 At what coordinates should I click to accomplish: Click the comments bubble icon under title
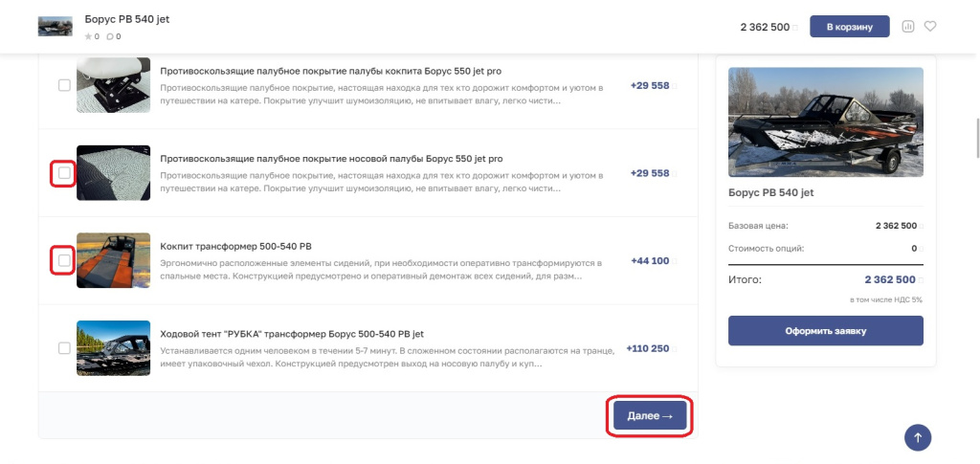[110, 37]
